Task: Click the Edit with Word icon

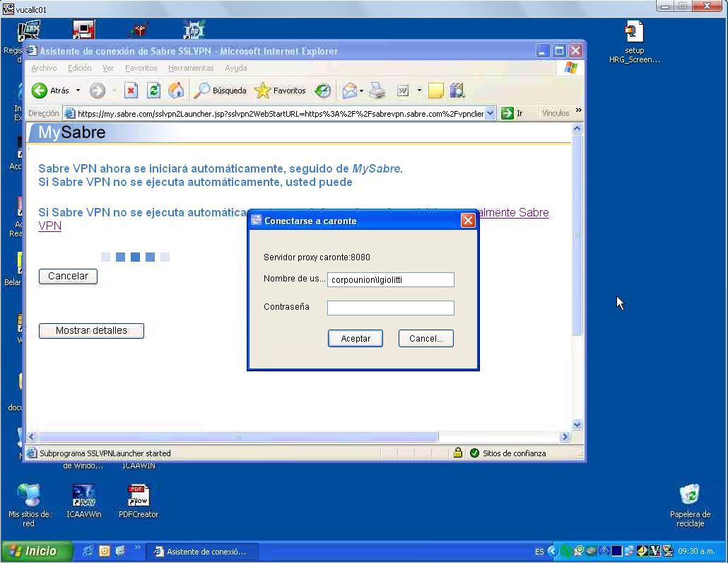Action: tap(403, 91)
